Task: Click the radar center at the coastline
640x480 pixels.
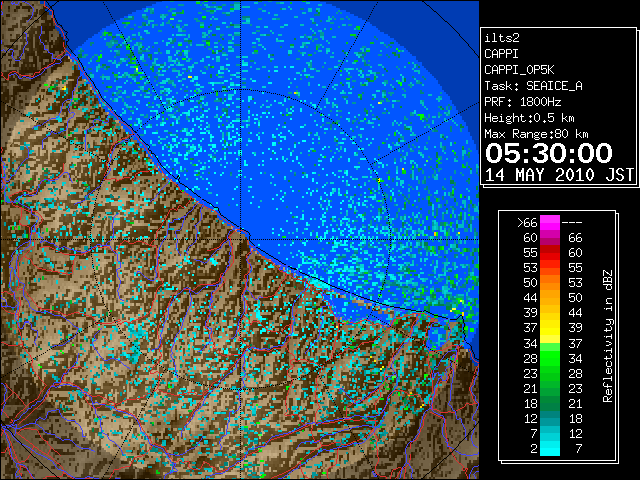Action: point(241,239)
